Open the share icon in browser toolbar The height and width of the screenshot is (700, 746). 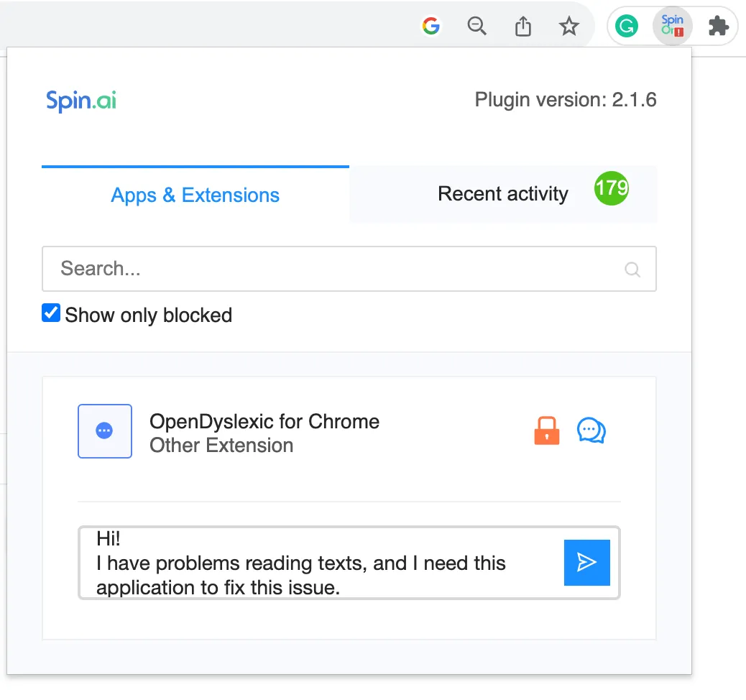tap(522, 26)
